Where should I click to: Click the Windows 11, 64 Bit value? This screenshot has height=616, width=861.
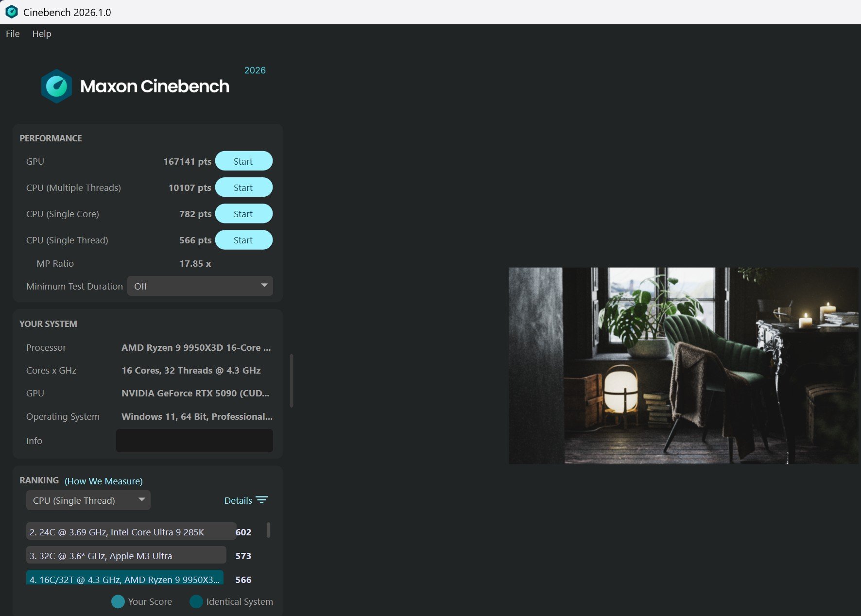(197, 416)
